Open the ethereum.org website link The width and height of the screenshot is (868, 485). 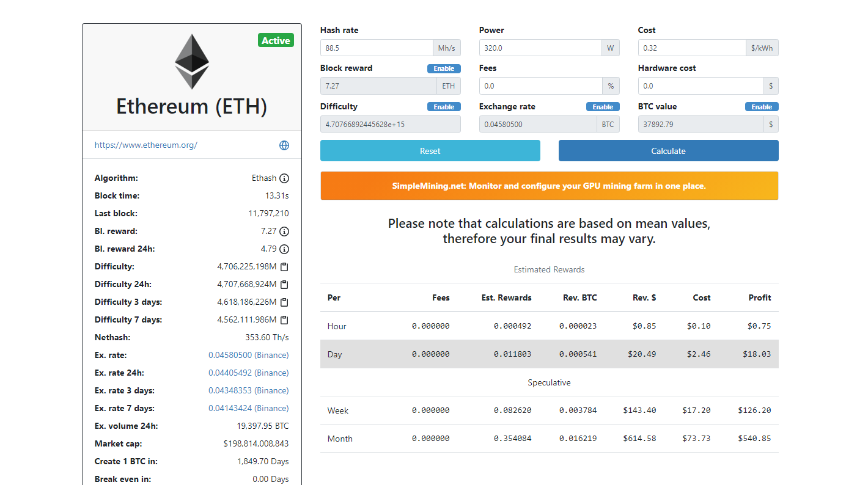point(146,145)
